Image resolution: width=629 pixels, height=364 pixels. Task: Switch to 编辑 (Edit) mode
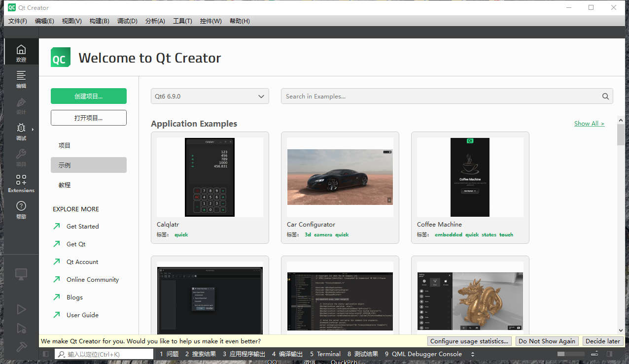tap(21, 78)
